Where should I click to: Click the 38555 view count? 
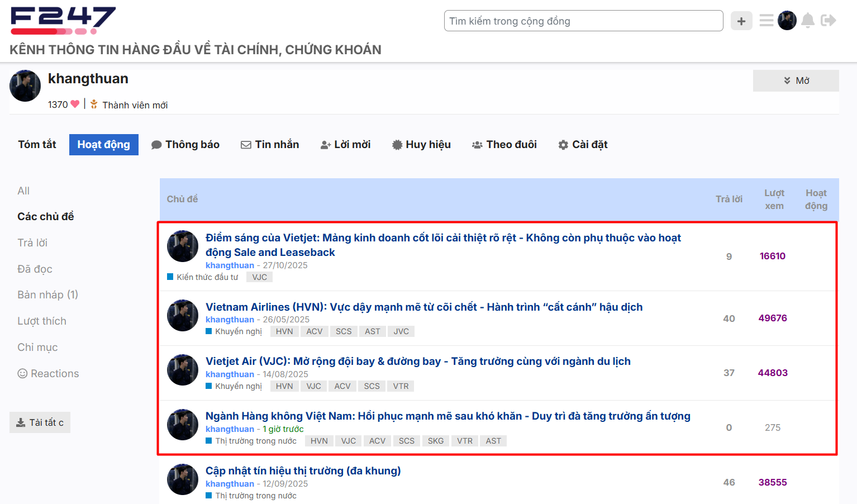click(773, 482)
